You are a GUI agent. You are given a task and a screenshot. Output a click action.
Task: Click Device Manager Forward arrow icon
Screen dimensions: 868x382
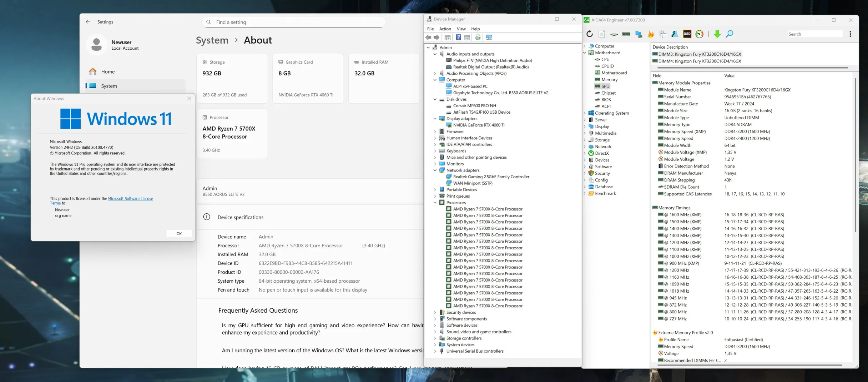pyautogui.click(x=436, y=38)
